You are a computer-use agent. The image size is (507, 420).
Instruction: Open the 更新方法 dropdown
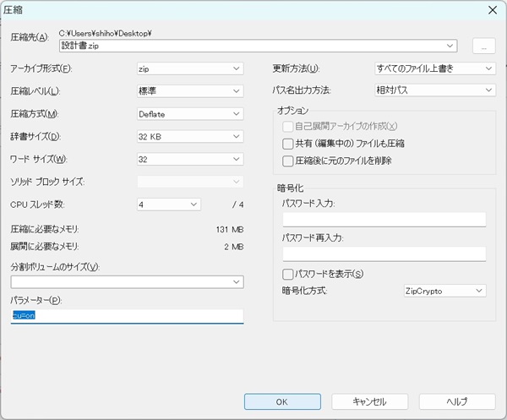[x=435, y=68]
